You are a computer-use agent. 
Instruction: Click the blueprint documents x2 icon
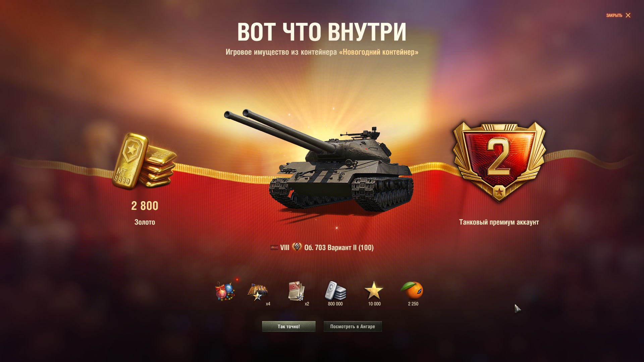297,291
